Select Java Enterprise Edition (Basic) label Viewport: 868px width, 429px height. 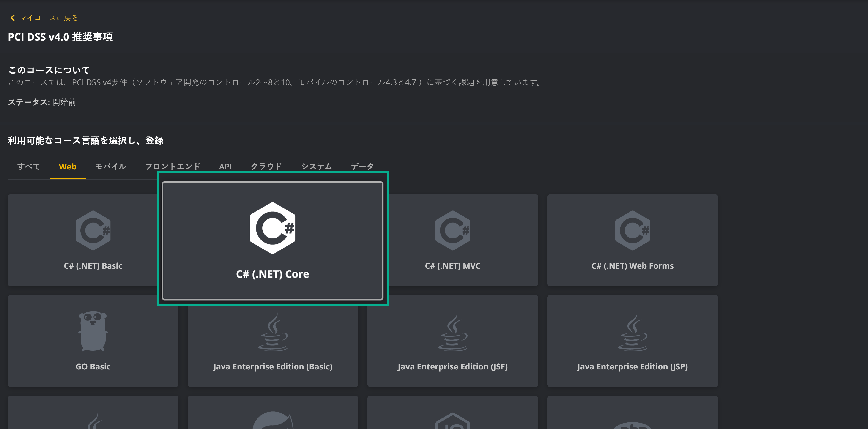273,367
